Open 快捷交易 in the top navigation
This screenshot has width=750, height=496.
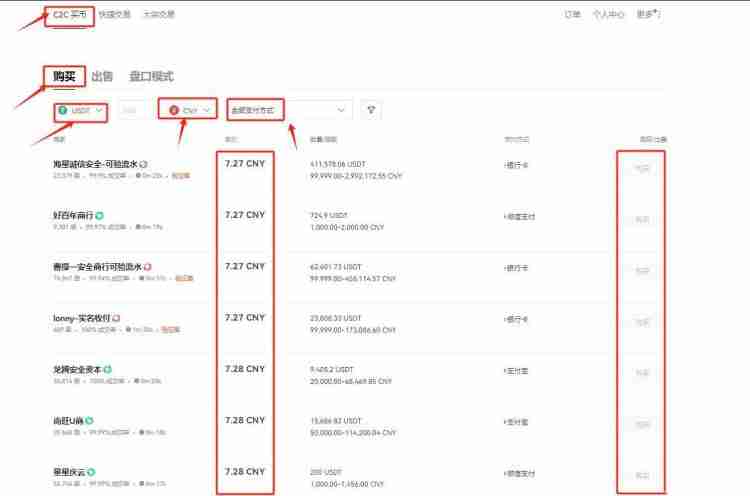[x=114, y=15]
